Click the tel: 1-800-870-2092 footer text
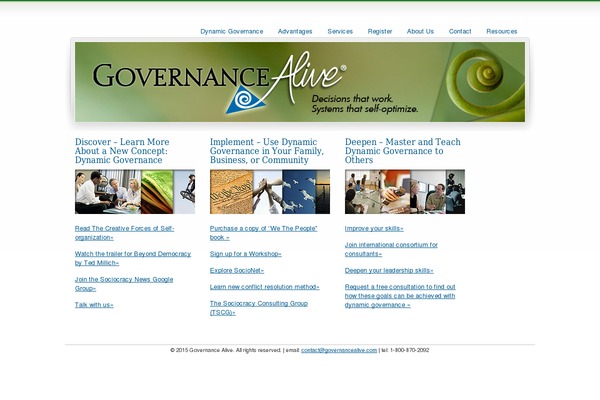600x400 pixels. tap(405, 350)
